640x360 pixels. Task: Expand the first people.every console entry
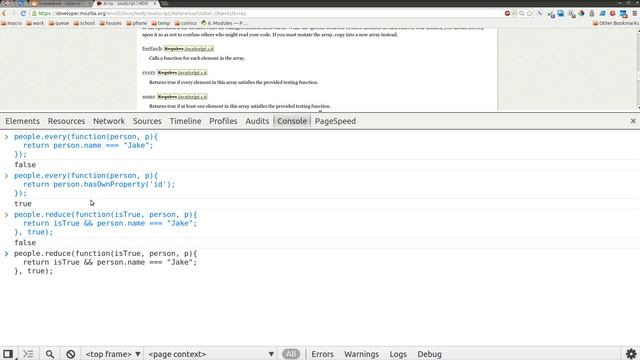[7, 137]
